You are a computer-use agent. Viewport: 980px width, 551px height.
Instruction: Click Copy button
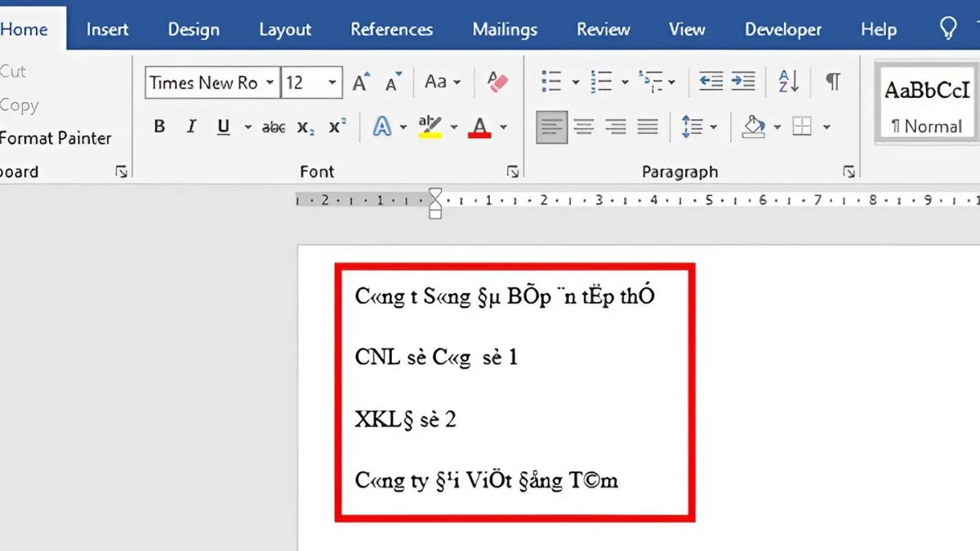click(x=19, y=105)
